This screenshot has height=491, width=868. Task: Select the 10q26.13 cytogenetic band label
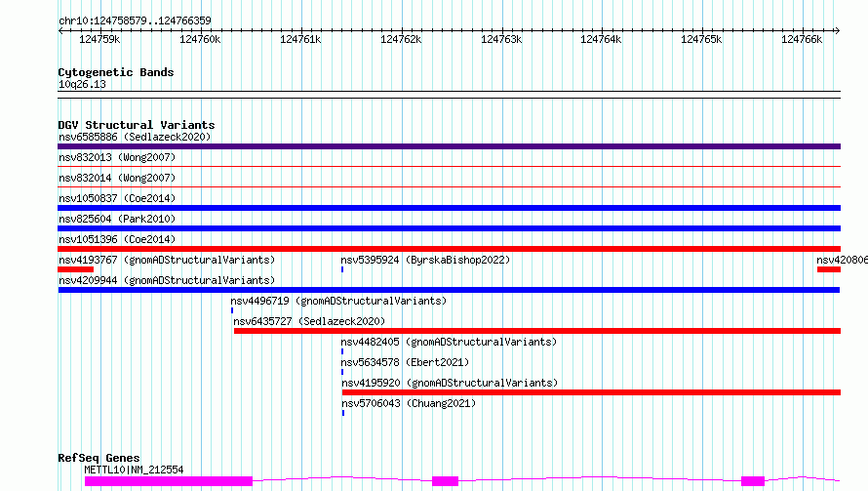[82, 84]
